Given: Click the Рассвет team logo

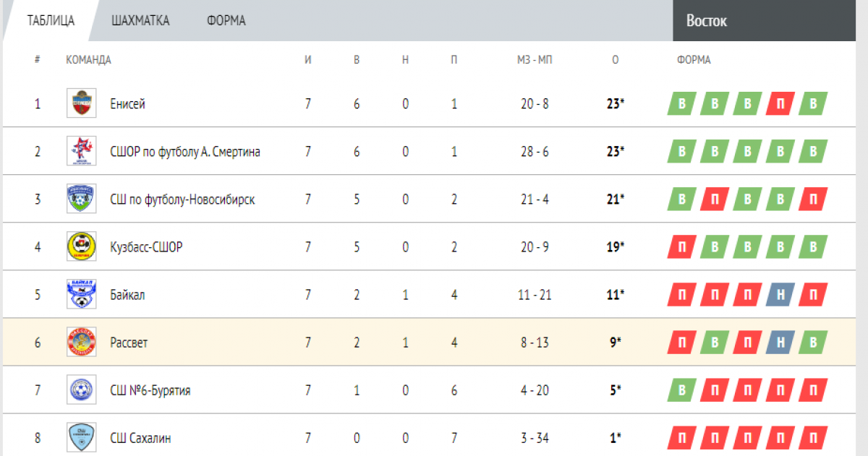Looking at the screenshot, I should tap(80, 342).
